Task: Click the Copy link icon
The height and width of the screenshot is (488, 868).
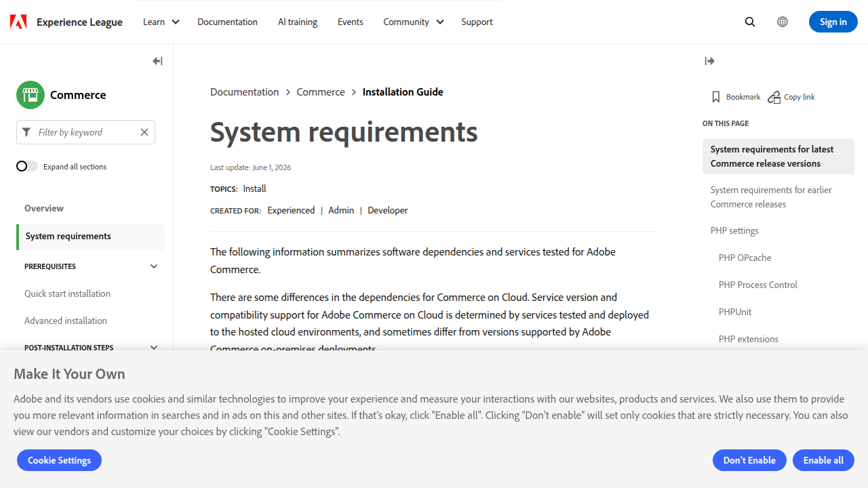Action: (x=774, y=98)
